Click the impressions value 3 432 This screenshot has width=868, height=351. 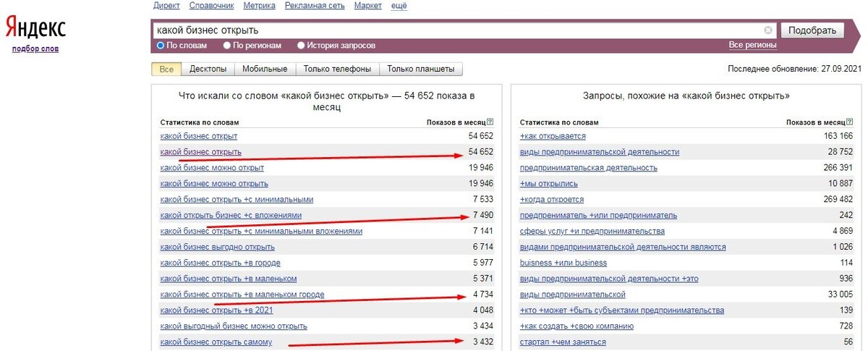[x=483, y=342]
